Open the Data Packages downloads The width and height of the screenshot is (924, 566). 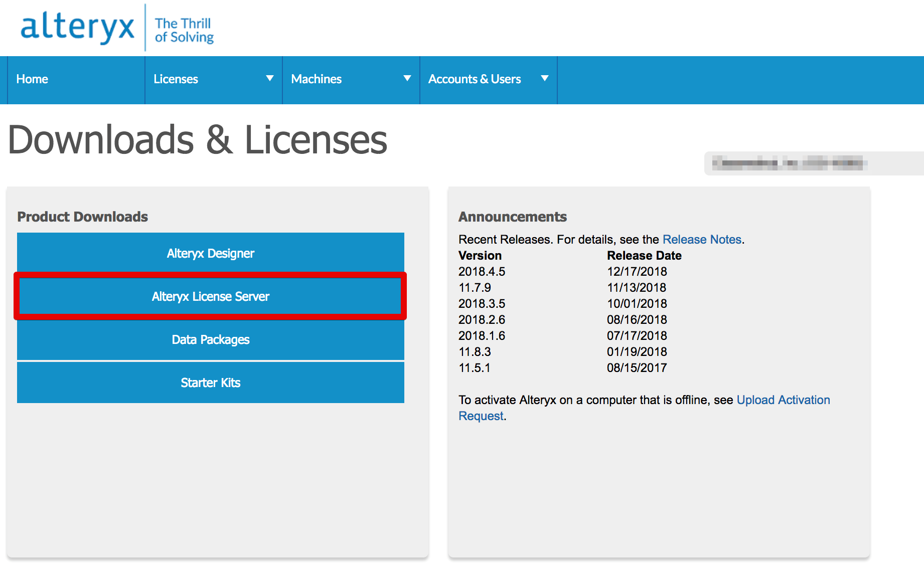pos(211,339)
